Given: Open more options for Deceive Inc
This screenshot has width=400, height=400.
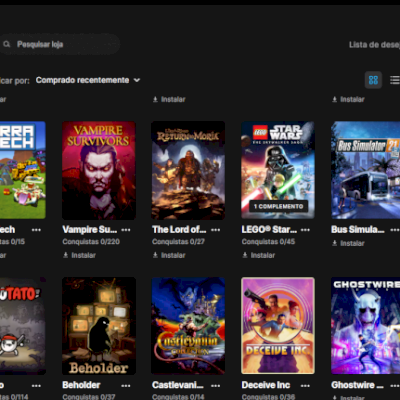Looking at the screenshot, I should pos(305,385).
